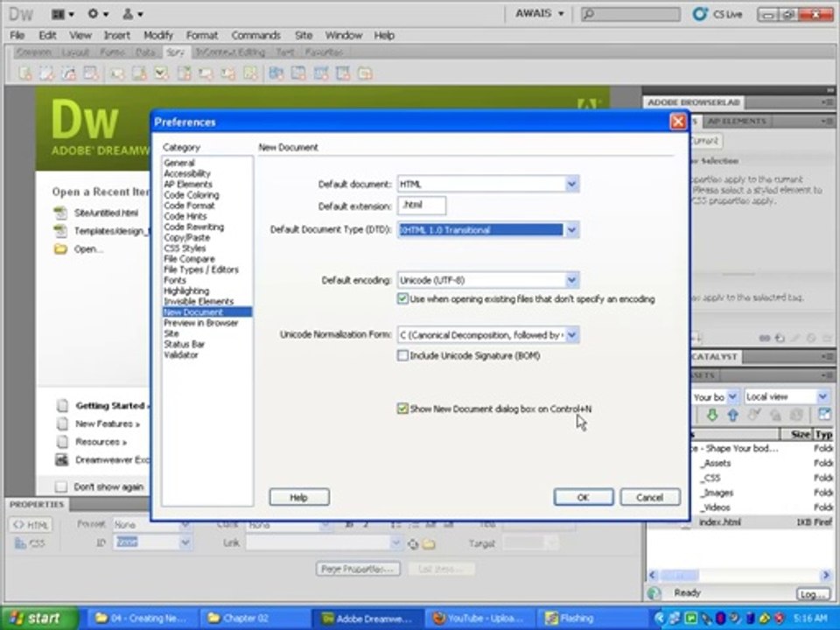The width and height of the screenshot is (840, 630).
Task: Toggle 'Use when opening existing files' checkbox
Action: (402, 299)
